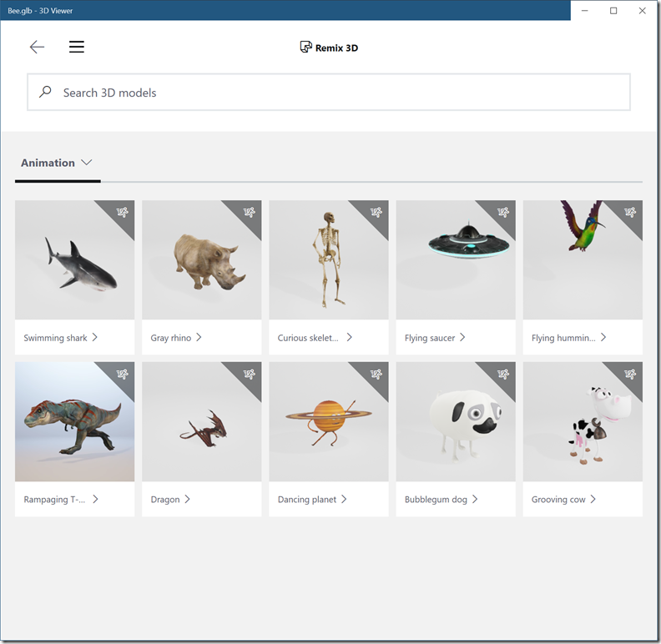The height and width of the screenshot is (644, 661).
Task: Select the Flying saucer title link
Action: pyautogui.click(x=430, y=338)
